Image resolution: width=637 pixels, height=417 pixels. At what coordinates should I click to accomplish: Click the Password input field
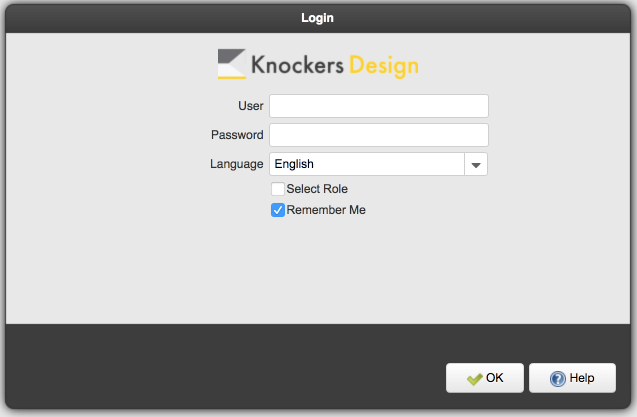pyautogui.click(x=379, y=135)
